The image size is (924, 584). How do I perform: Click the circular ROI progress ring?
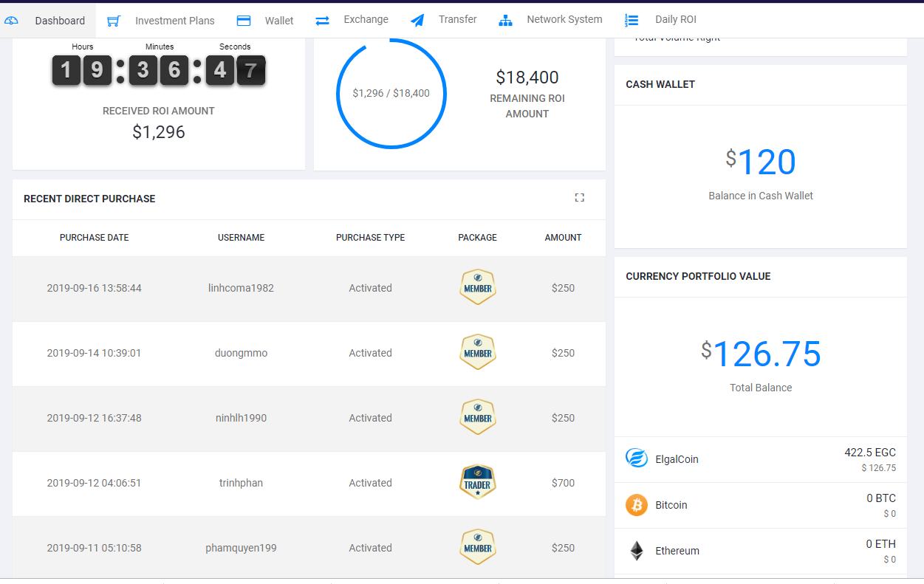pos(391,93)
